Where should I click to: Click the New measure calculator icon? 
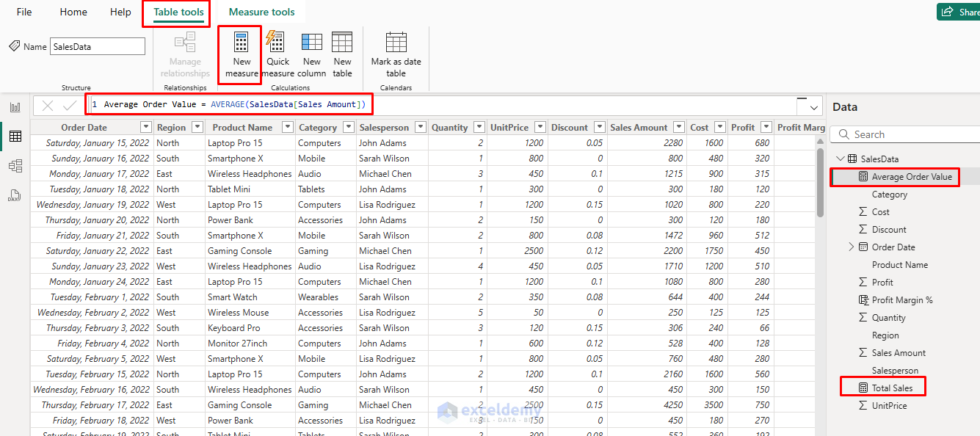tap(241, 41)
